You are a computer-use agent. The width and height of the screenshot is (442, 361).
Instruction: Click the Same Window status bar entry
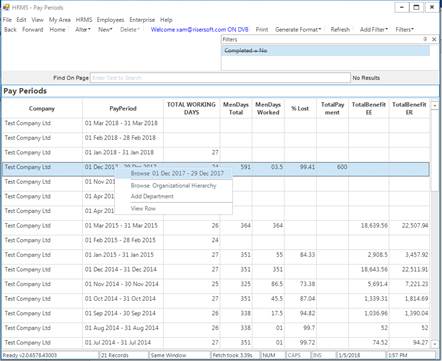[180, 355]
